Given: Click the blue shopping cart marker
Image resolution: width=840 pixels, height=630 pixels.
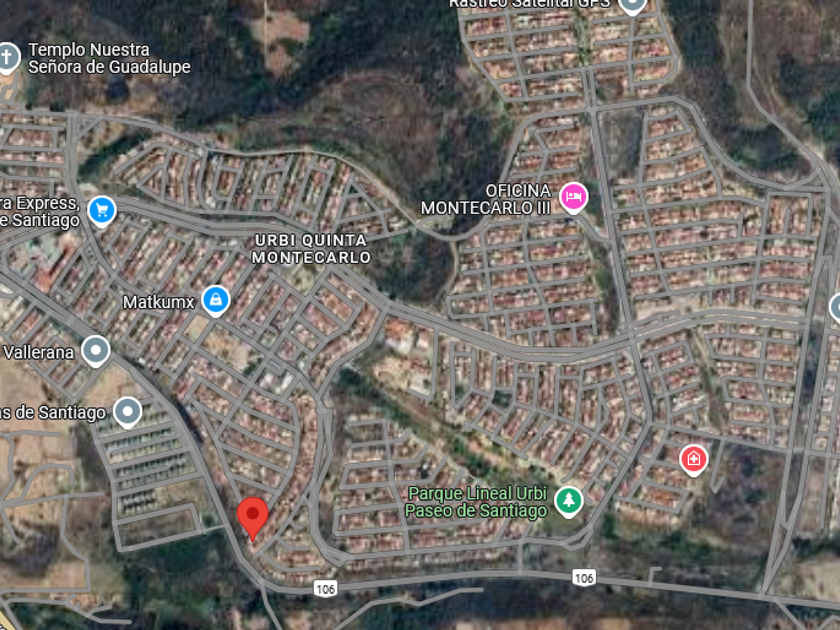Looking at the screenshot, I should [102, 211].
